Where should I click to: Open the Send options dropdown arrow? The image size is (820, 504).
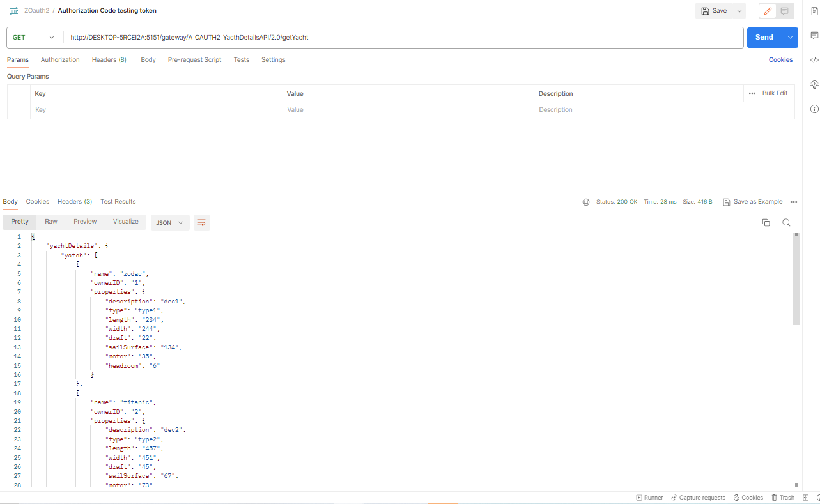tap(791, 38)
